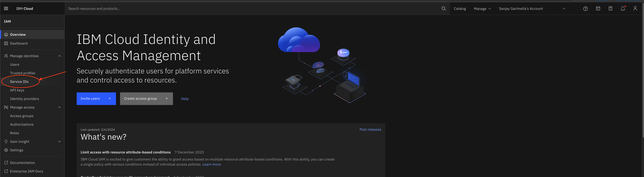Click the Gain insight lightbulb icon
The width and height of the screenshot is (644, 177).
pos(6,141)
